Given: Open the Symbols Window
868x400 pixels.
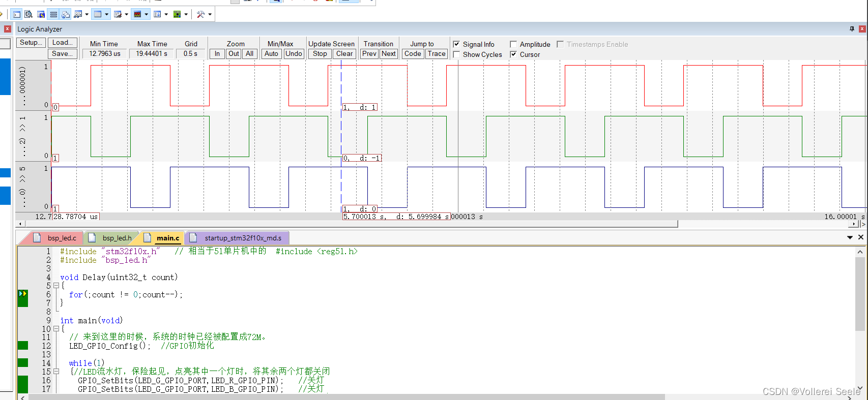Looking at the screenshot, I should (41, 14).
